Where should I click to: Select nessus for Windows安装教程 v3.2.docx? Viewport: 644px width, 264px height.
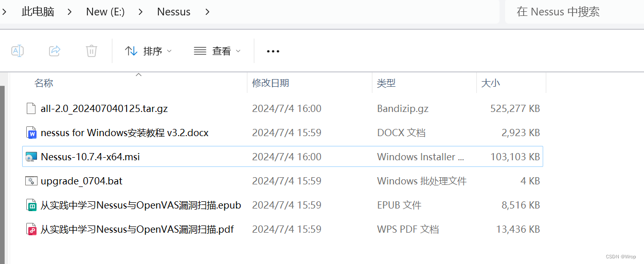[x=124, y=133]
